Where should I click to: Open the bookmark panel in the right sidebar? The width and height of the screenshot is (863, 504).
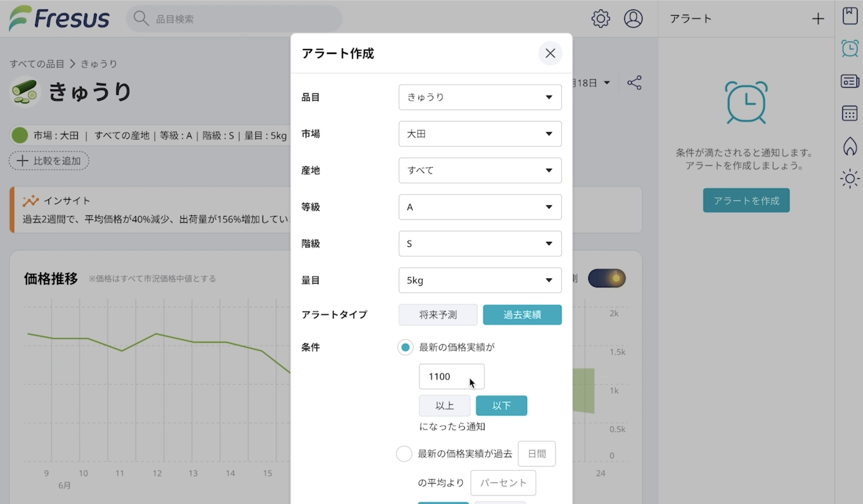(x=850, y=16)
